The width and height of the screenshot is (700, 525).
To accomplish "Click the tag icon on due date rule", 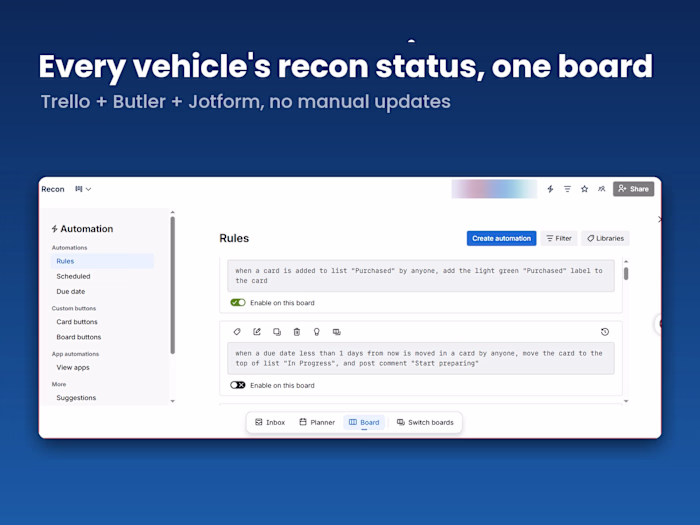I will 237,332.
